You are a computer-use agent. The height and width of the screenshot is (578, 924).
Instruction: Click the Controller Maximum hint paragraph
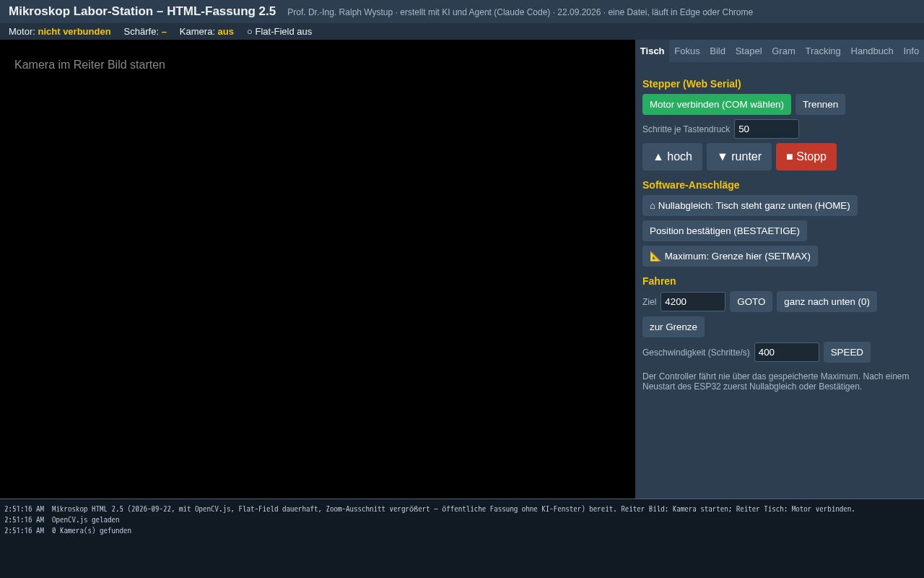pos(776,381)
